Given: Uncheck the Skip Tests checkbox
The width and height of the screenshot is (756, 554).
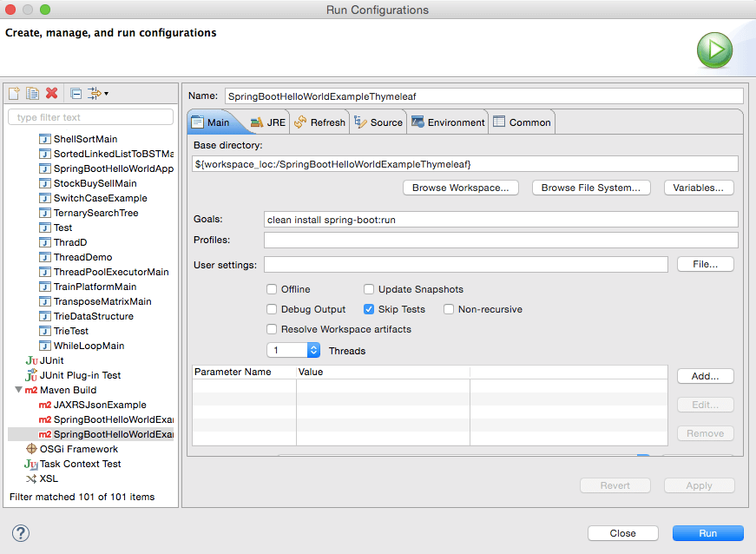Looking at the screenshot, I should [370, 309].
